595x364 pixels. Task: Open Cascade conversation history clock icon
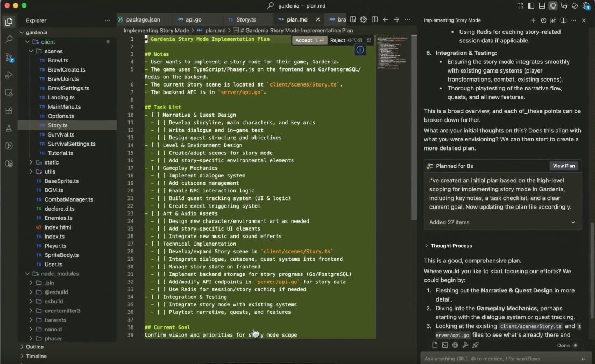(543, 20)
